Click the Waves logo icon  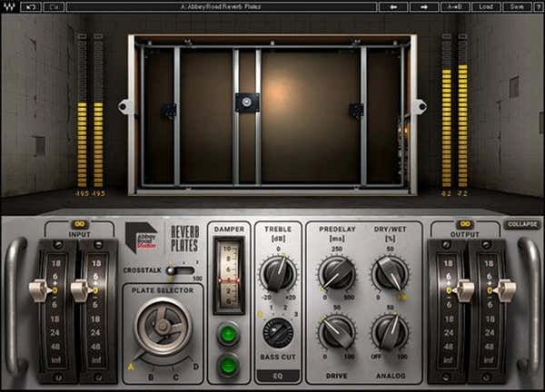coord(9,6)
